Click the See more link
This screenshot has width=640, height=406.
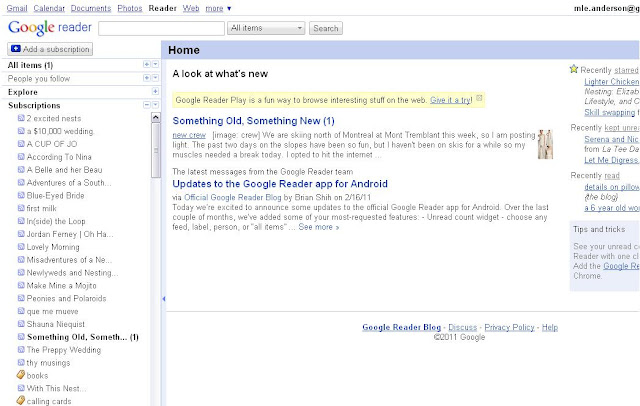click(x=319, y=227)
